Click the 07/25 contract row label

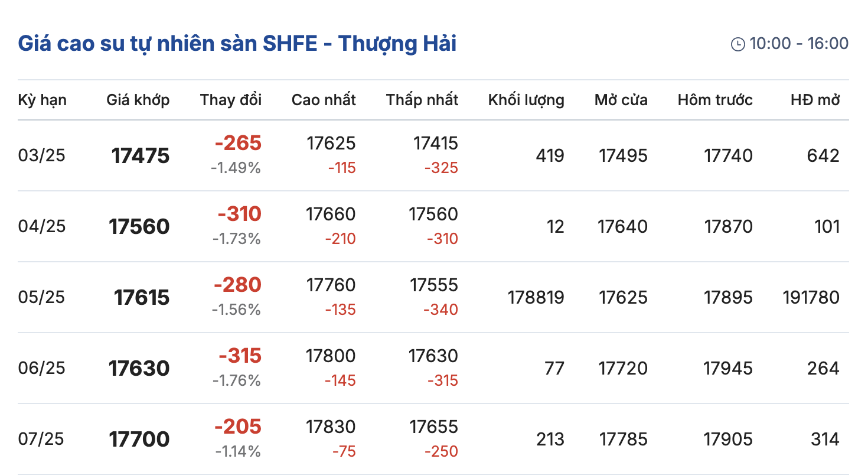pyautogui.click(x=41, y=439)
